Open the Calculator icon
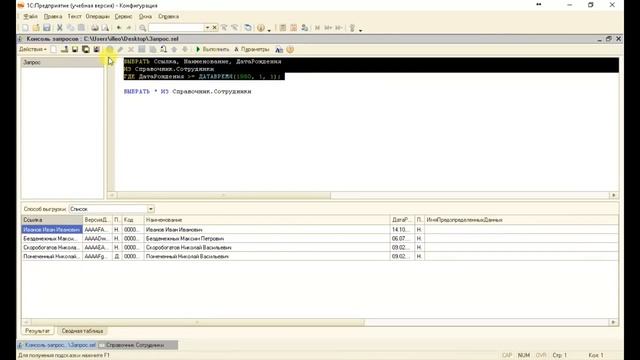 (282, 28)
